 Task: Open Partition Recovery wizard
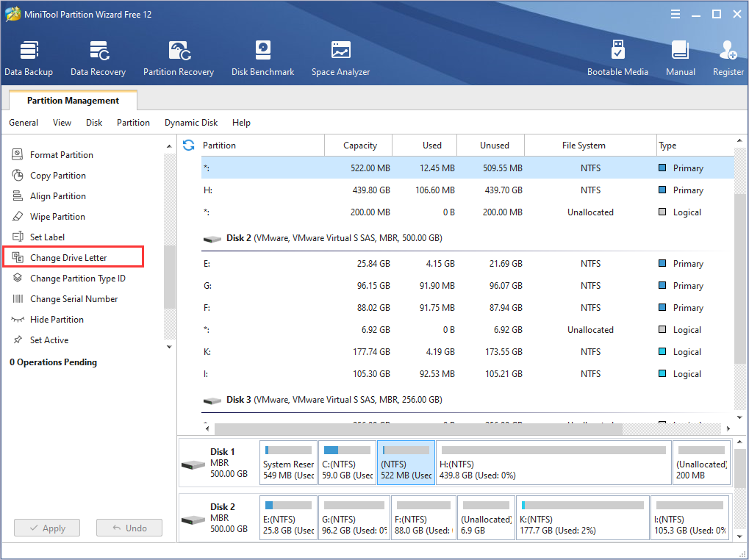[x=179, y=59]
